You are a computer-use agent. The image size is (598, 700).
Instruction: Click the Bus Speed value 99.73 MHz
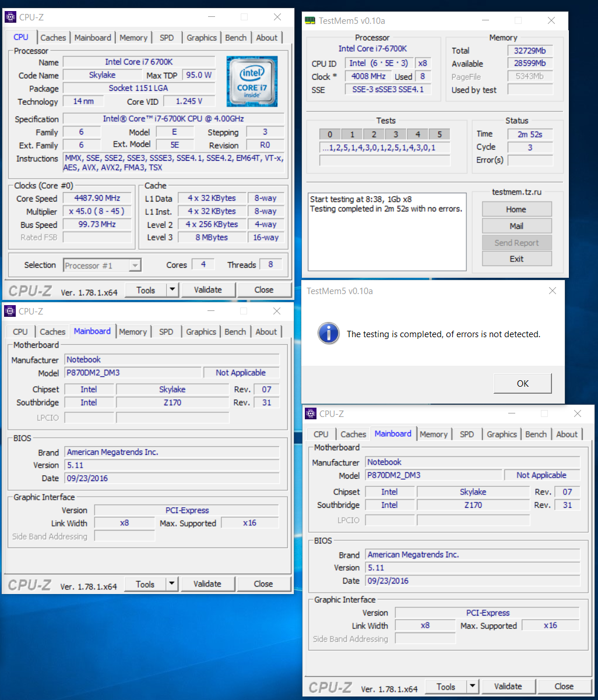[x=97, y=224]
